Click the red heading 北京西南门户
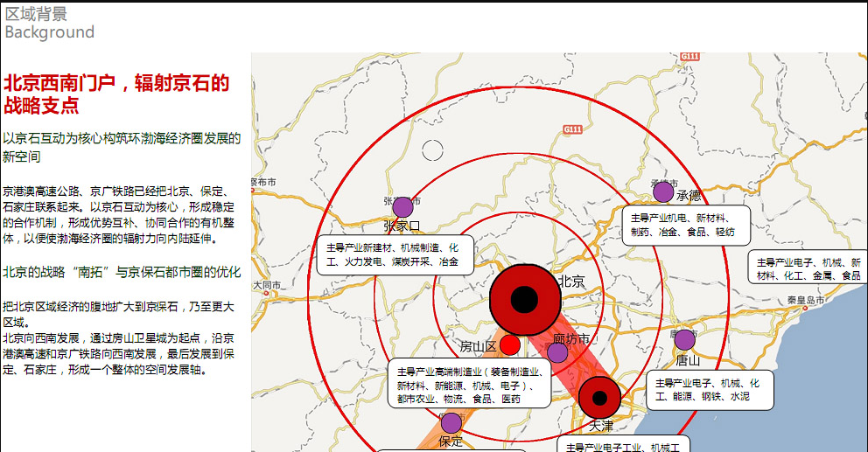 point(115,94)
